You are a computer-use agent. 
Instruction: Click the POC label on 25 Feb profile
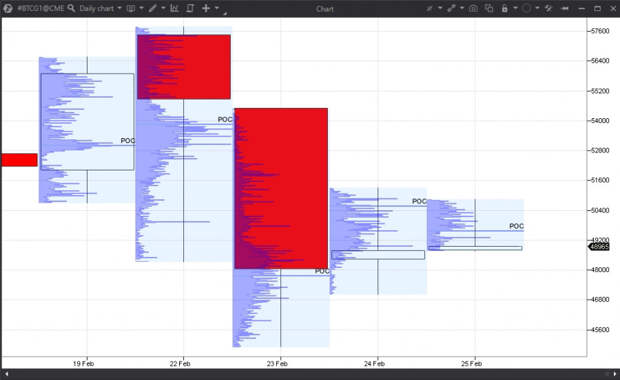pos(516,226)
